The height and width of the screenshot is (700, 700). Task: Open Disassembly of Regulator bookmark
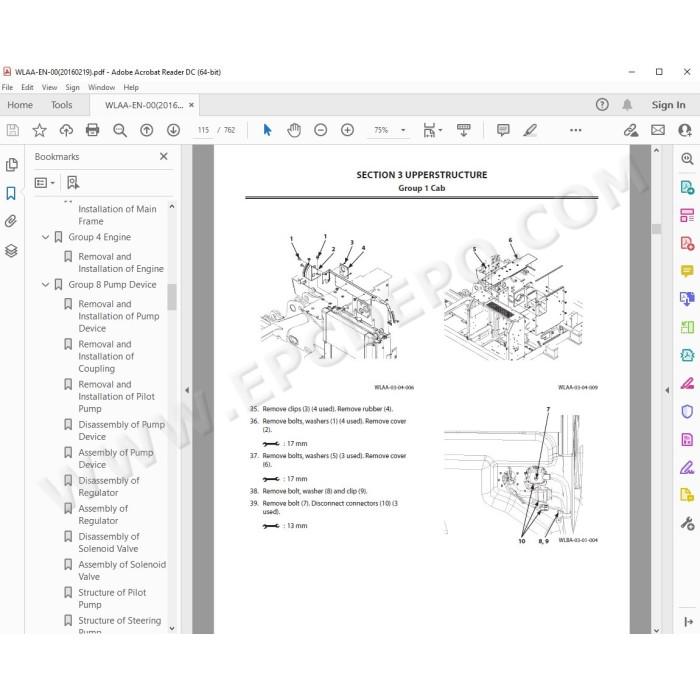[x=109, y=487]
